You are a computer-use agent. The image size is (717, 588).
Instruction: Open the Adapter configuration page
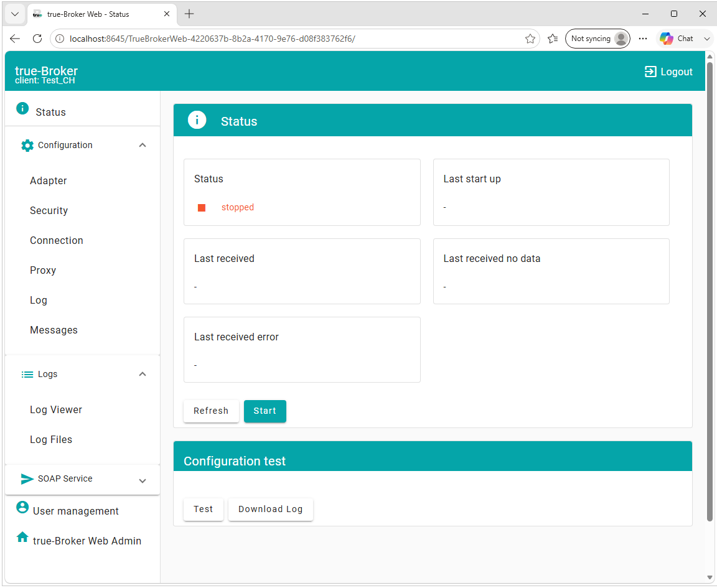pyautogui.click(x=49, y=181)
